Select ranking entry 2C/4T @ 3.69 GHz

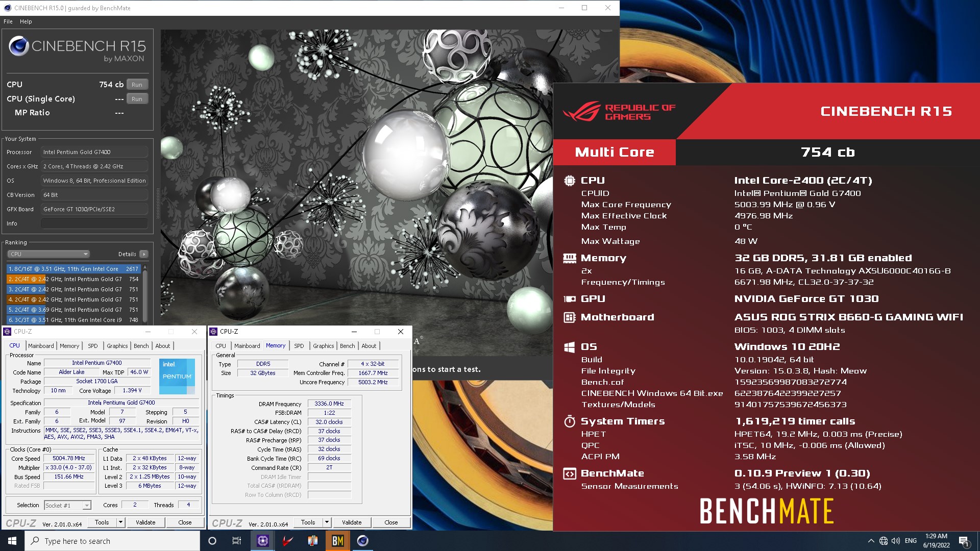pyautogui.click(x=73, y=310)
